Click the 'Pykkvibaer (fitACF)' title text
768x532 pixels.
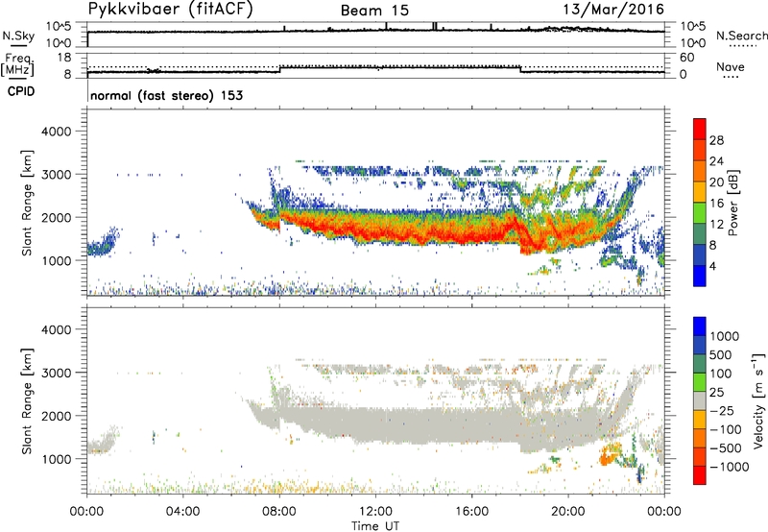click(171, 10)
